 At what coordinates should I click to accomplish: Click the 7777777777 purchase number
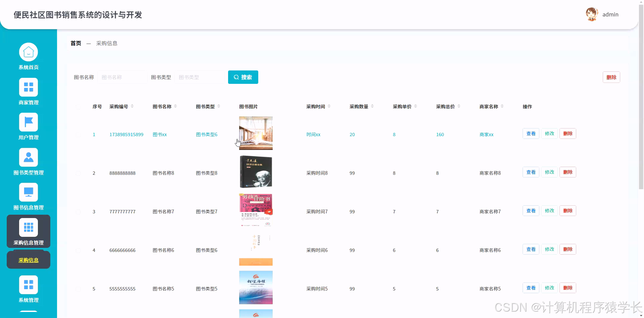pyautogui.click(x=122, y=212)
